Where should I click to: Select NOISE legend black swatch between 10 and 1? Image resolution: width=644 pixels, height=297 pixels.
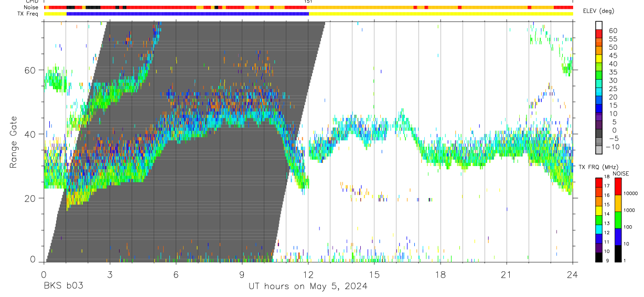pyautogui.click(x=617, y=254)
